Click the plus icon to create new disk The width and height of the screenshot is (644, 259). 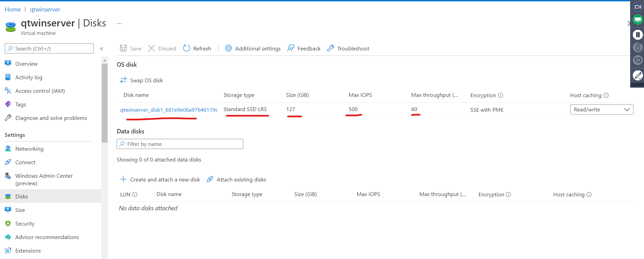coord(123,179)
